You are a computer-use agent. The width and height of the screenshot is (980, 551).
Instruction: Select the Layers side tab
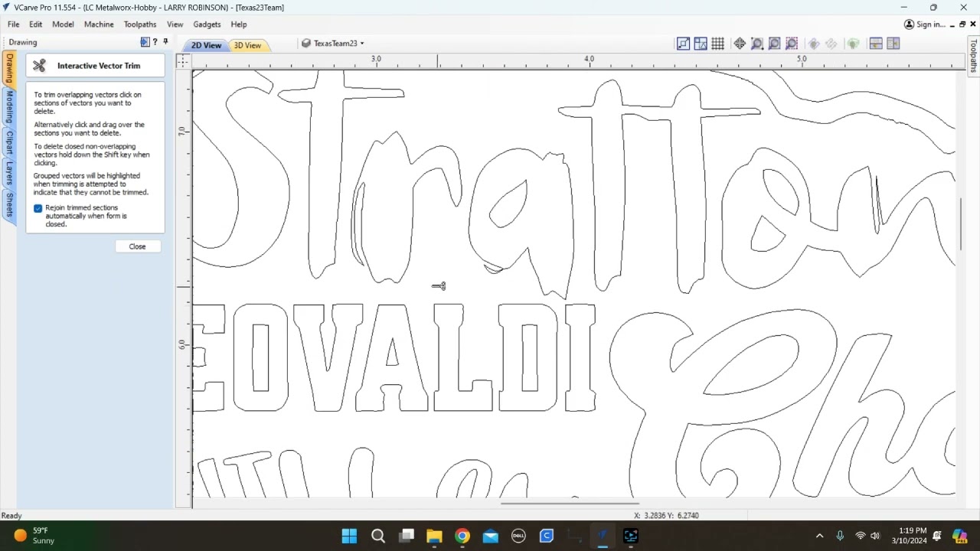pos(9,174)
